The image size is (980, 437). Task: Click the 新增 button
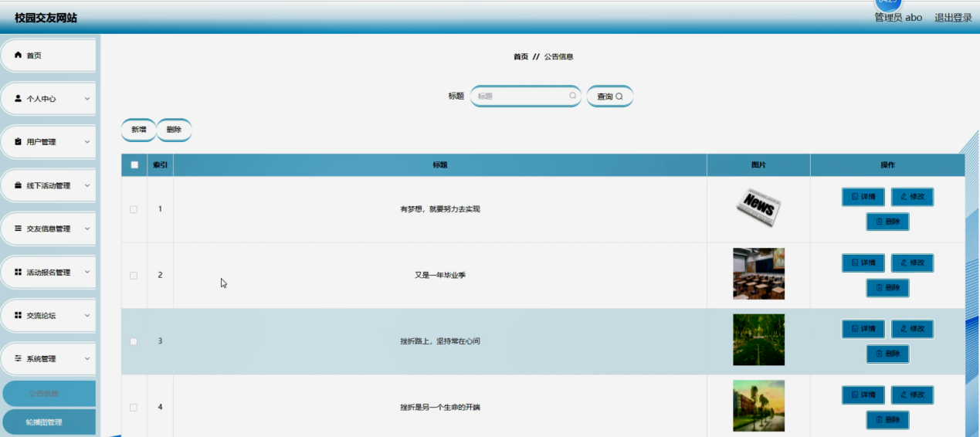pyautogui.click(x=138, y=130)
